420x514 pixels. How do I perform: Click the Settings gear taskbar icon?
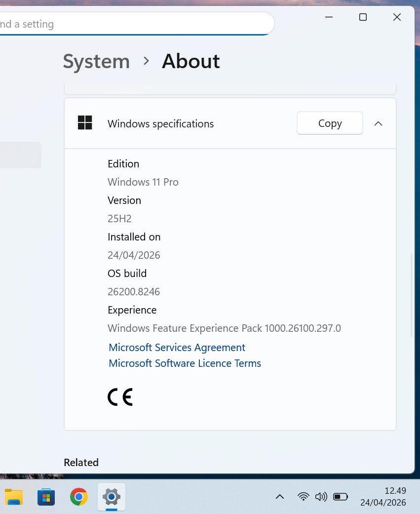point(112,496)
